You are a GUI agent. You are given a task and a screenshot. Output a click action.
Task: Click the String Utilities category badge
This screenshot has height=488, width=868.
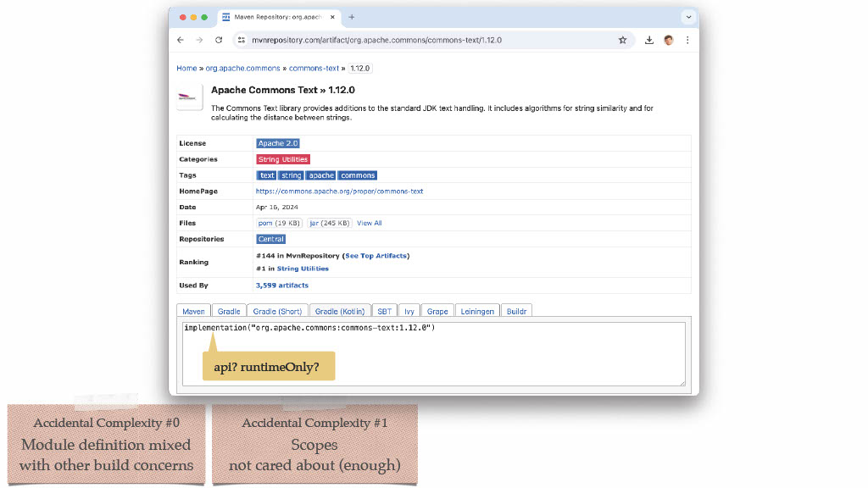tap(283, 159)
